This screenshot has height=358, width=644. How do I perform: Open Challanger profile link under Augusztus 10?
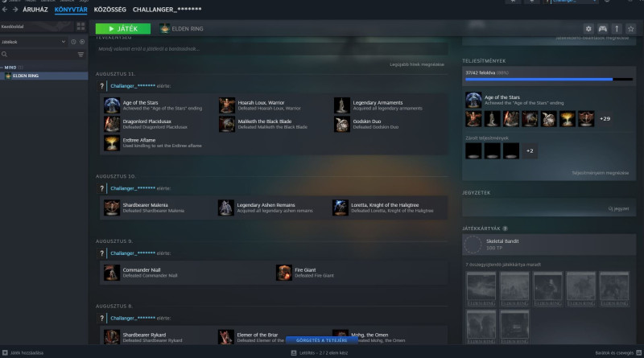[133, 188]
